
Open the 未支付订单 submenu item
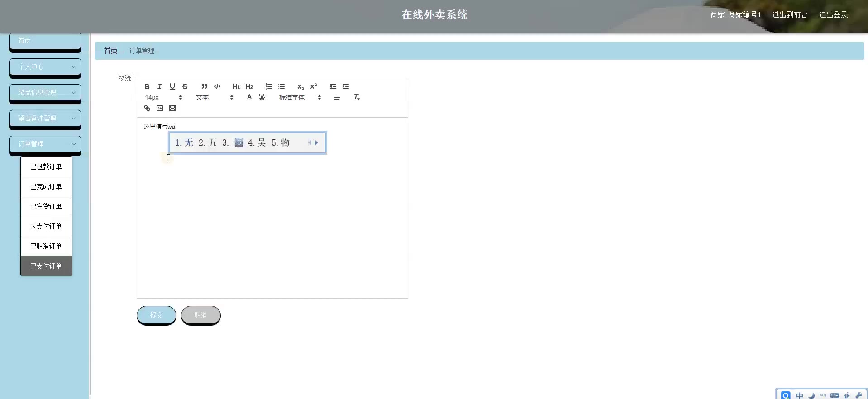click(46, 226)
